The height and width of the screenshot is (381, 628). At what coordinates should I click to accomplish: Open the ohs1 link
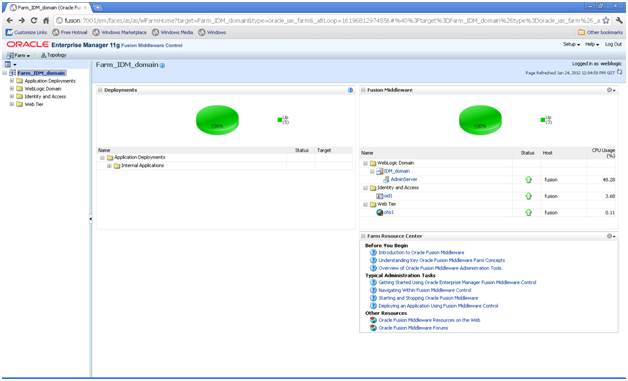388,212
